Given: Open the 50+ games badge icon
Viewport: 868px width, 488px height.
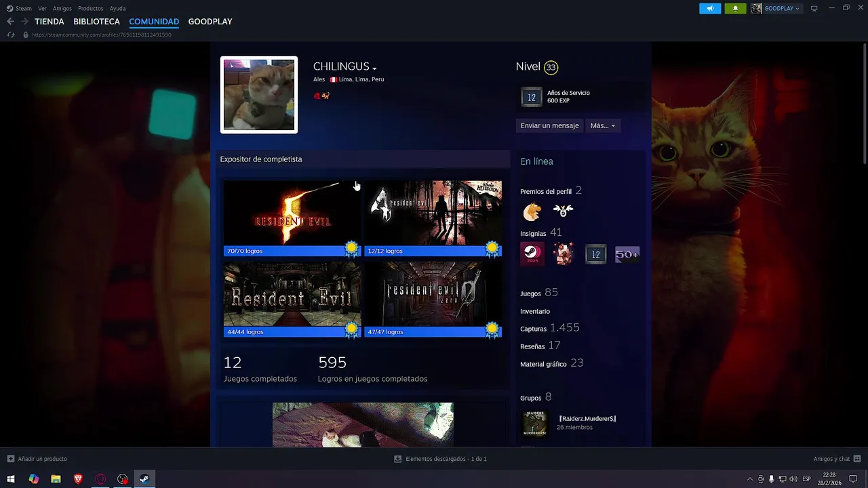Looking at the screenshot, I should (x=627, y=254).
